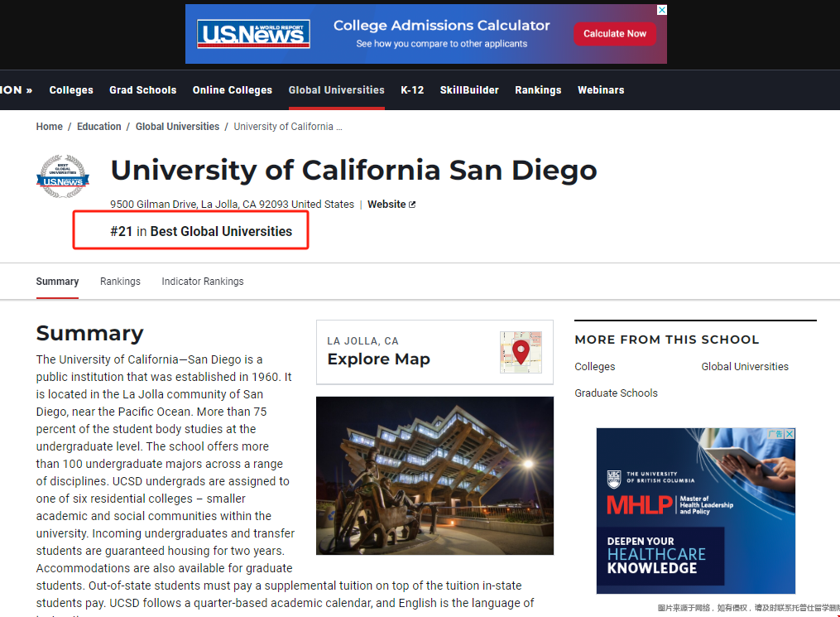840x617 pixels.
Task: Click the Calculate Now button
Action: (x=614, y=34)
